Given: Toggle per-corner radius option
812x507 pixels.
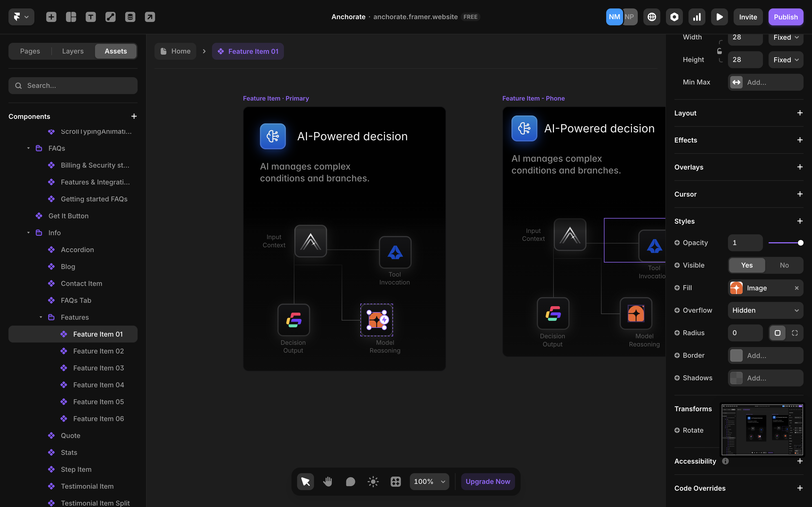Looking at the screenshot, I should pyautogui.click(x=795, y=333).
